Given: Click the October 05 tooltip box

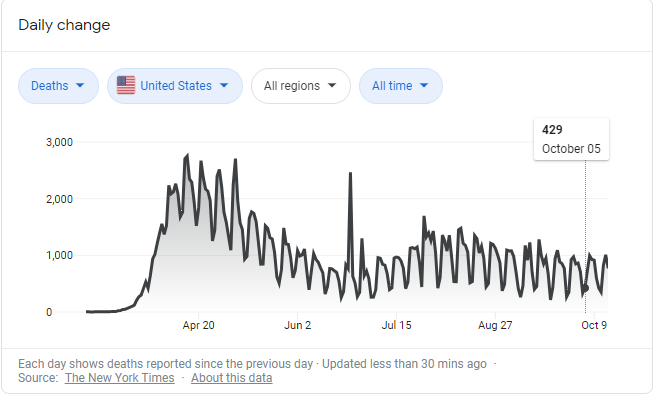Looking at the screenshot, I should 571,139.
